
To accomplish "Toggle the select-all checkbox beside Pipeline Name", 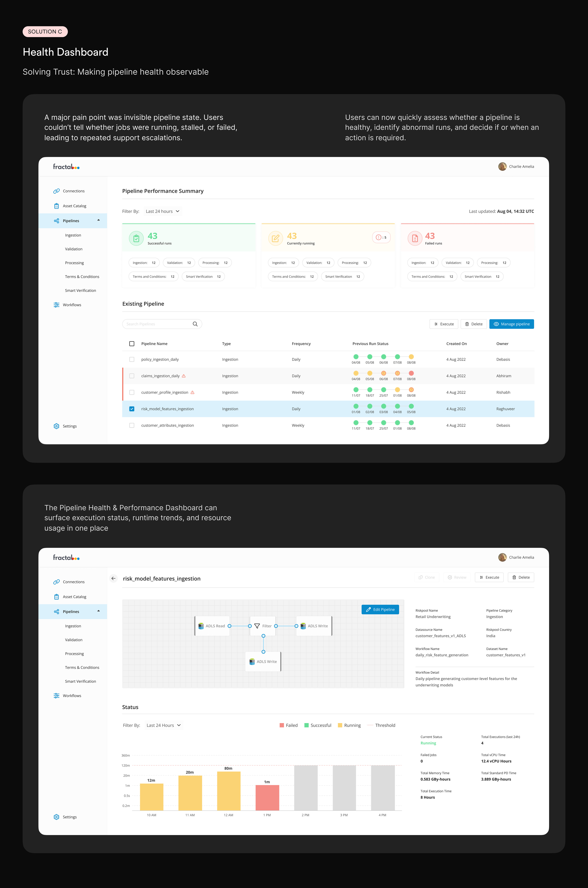I will coord(132,344).
